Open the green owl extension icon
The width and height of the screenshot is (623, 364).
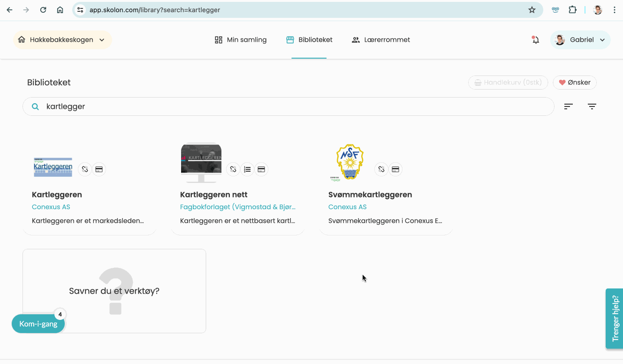[x=555, y=10]
